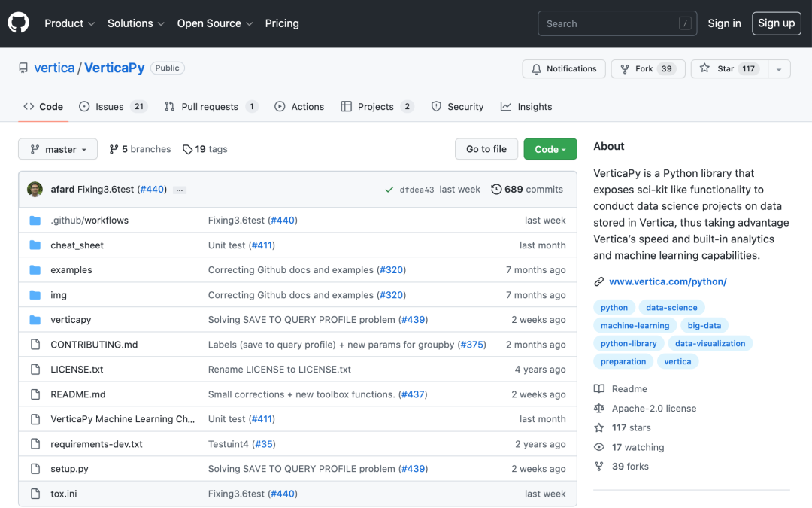This screenshot has height=508, width=812.
Task: Click the bell icon in Notifications button
Action: click(x=537, y=69)
